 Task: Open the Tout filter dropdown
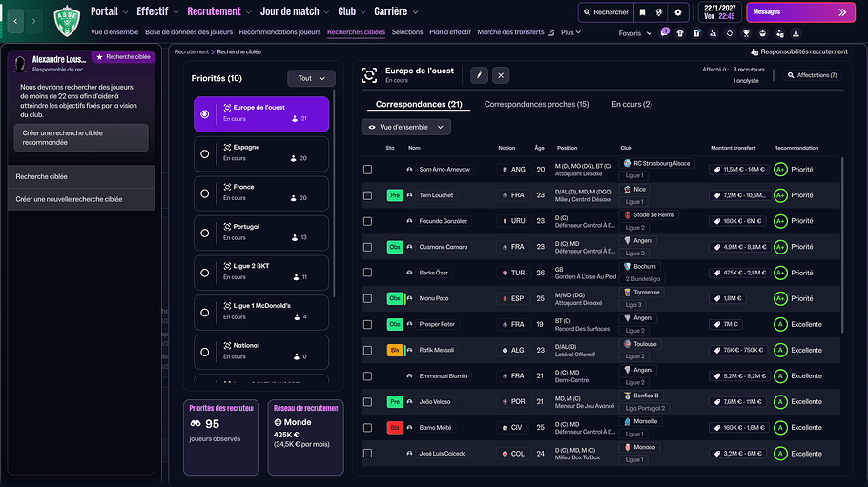pyautogui.click(x=311, y=78)
